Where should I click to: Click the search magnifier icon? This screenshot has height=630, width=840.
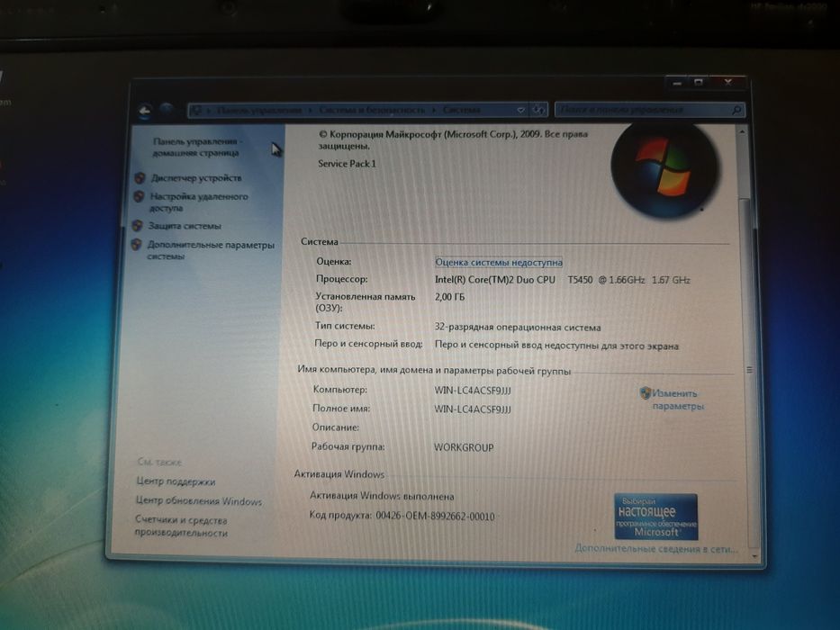click(x=736, y=110)
